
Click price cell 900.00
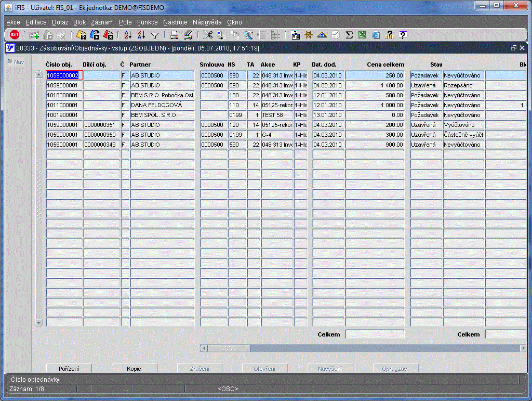[x=375, y=145]
